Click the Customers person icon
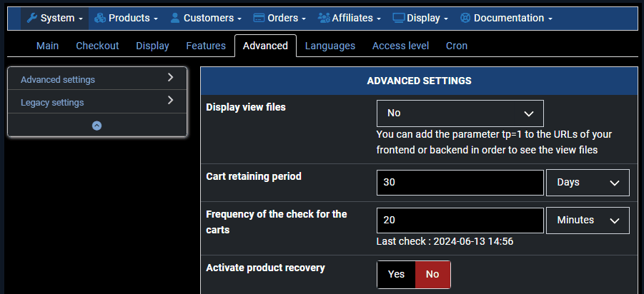The width and height of the screenshot is (644, 294). [175, 18]
